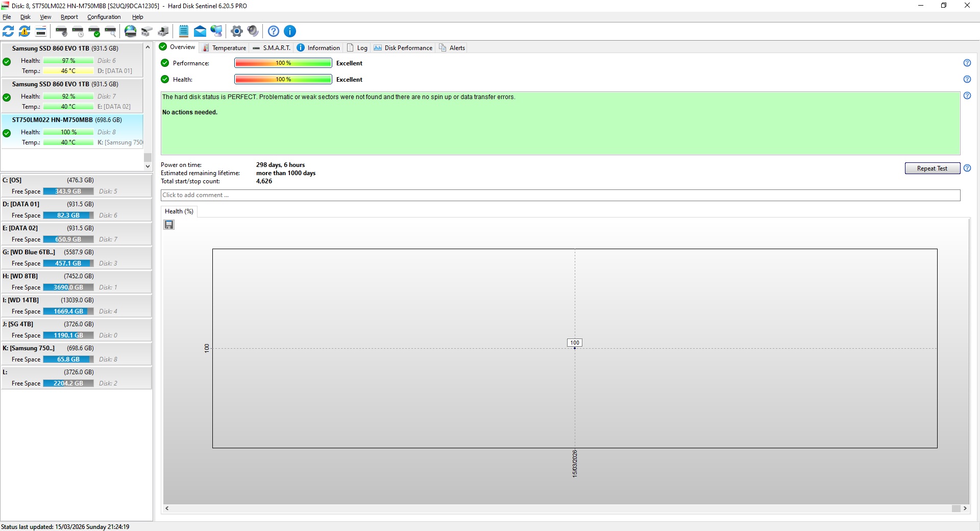Image resolution: width=980 pixels, height=531 pixels.
Task: Open the Disk menu
Action: [x=26, y=17]
